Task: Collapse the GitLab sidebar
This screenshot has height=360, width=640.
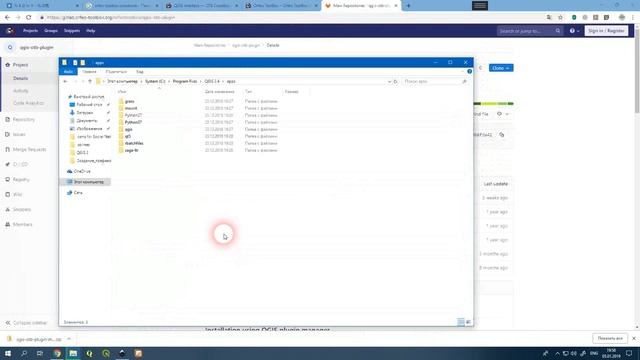Action: pyautogui.click(x=27, y=323)
